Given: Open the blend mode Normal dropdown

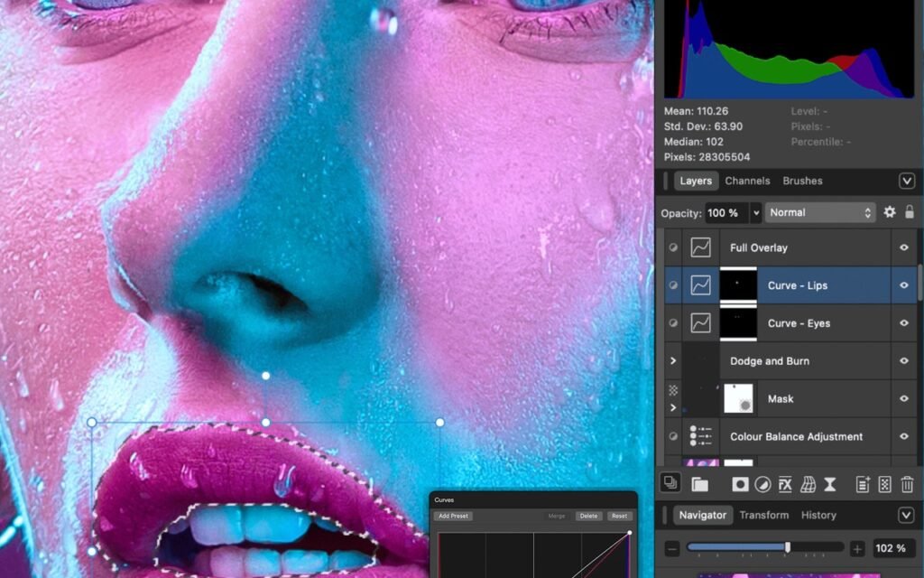Looking at the screenshot, I should pos(819,212).
